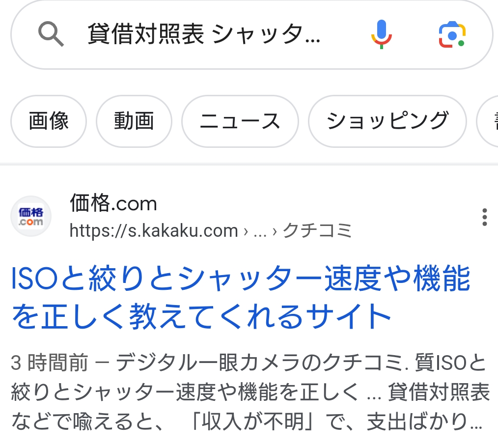Viewport: 498px width, 448px height.
Task: Select the 動画 filter tab
Action: (x=134, y=121)
